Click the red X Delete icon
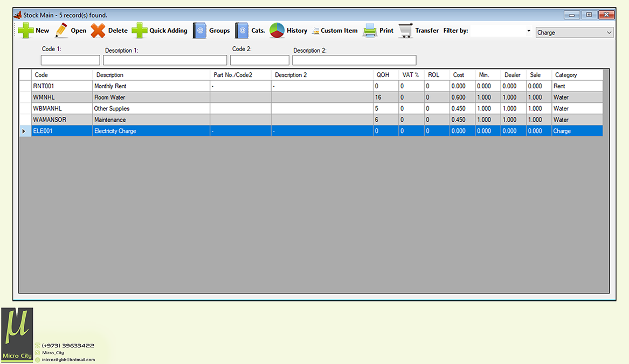 (x=98, y=31)
